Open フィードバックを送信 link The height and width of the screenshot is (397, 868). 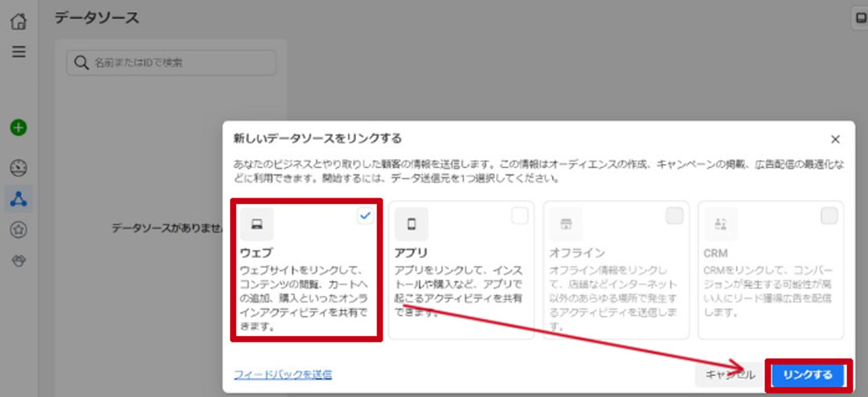click(x=282, y=374)
